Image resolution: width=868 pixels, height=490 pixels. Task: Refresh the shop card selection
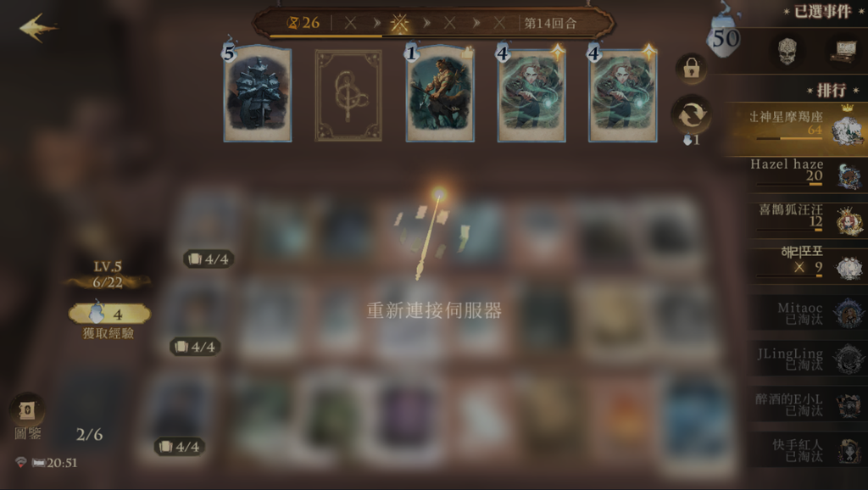click(x=691, y=115)
